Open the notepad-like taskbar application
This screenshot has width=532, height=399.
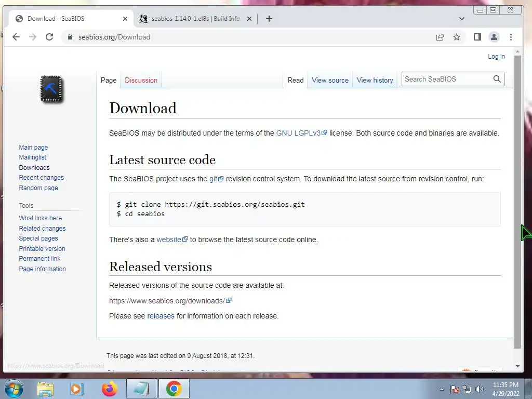[141, 389]
